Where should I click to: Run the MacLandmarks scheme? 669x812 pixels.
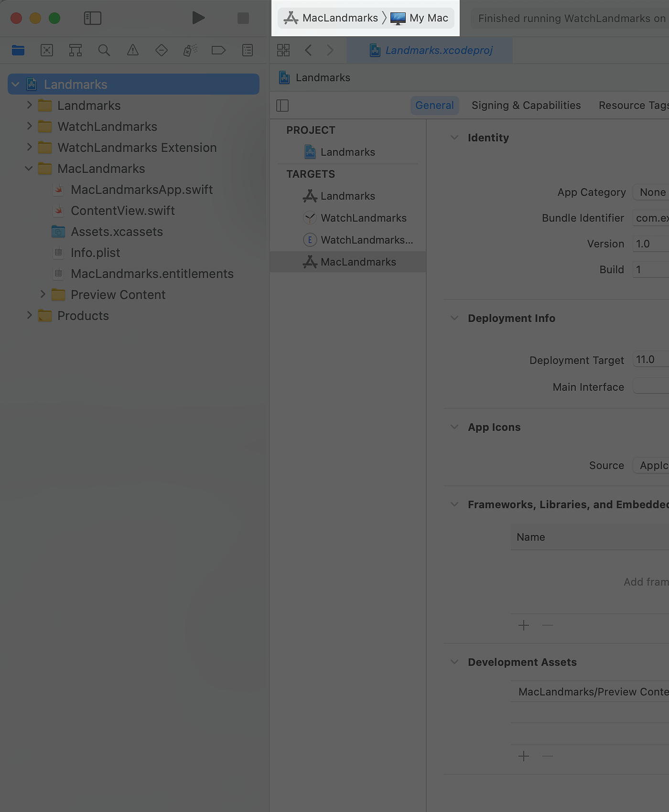click(198, 18)
